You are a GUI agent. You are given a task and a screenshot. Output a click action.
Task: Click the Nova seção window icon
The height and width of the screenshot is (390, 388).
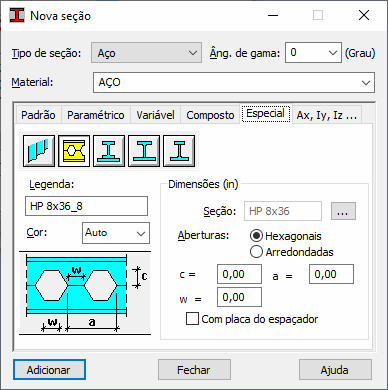coord(17,15)
